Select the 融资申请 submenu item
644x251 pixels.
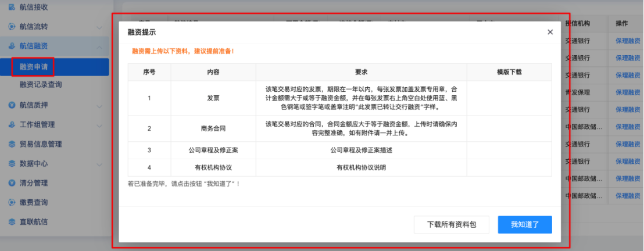pyautogui.click(x=33, y=67)
